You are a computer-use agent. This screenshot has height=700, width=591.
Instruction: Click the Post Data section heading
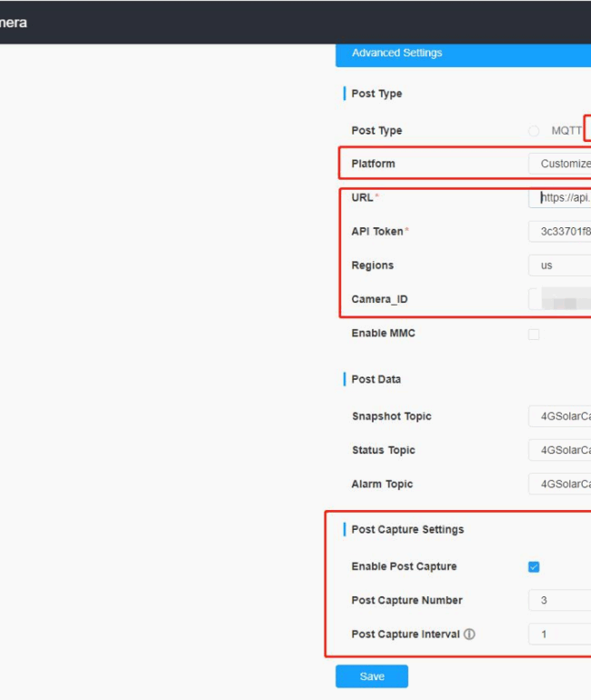point(376,380)
